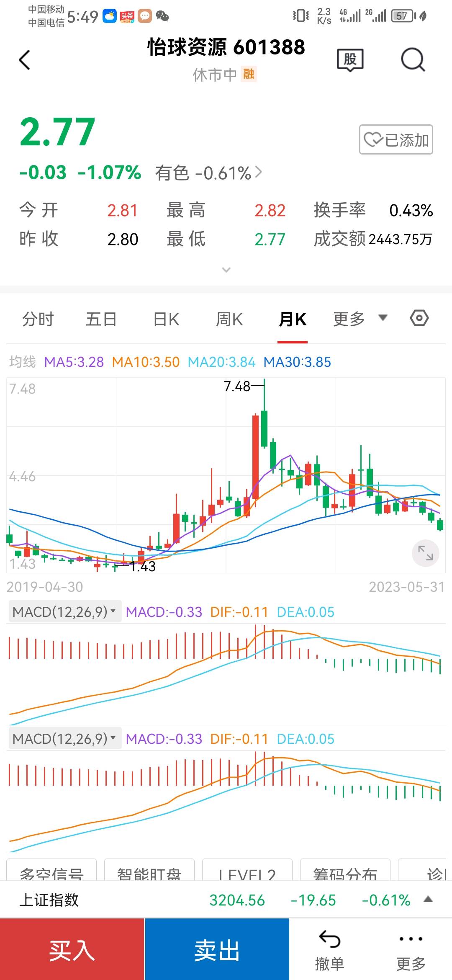Open the 有色 sector link
The width and height of the screenshot is (452, 980).
click(x=208, y=173)
